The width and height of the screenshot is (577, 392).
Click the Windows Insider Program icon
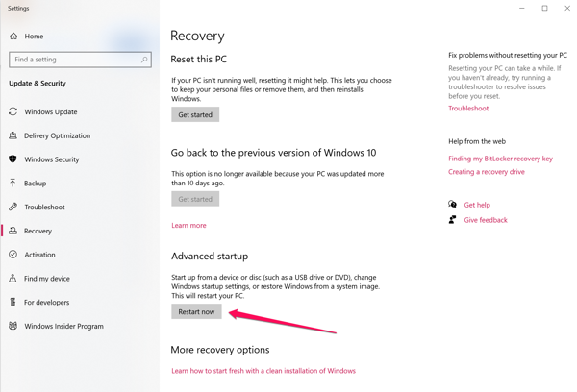13,326
